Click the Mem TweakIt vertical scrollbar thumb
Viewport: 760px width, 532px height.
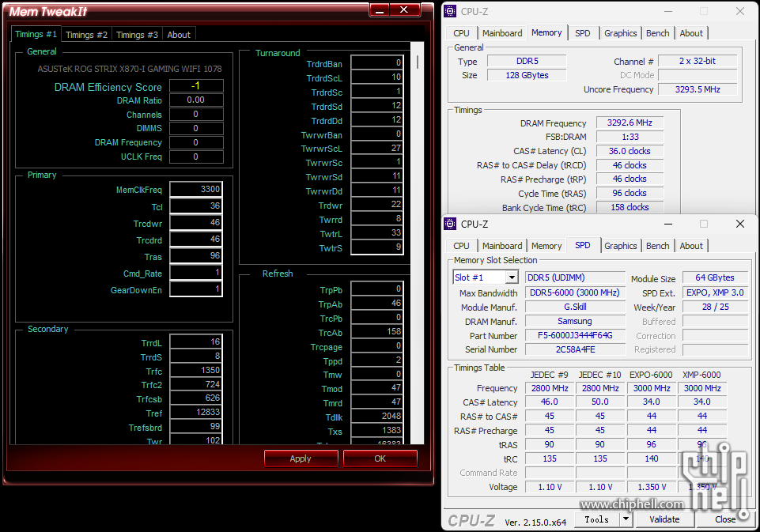(418, 62)
